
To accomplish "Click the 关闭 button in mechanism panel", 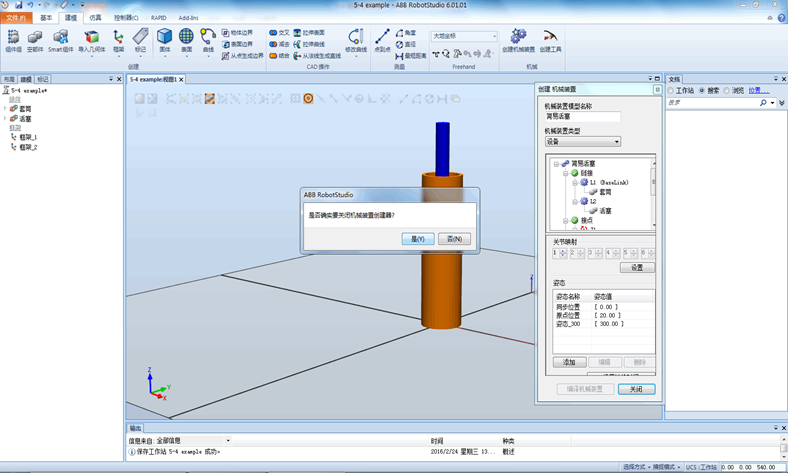I will (636, 389).
